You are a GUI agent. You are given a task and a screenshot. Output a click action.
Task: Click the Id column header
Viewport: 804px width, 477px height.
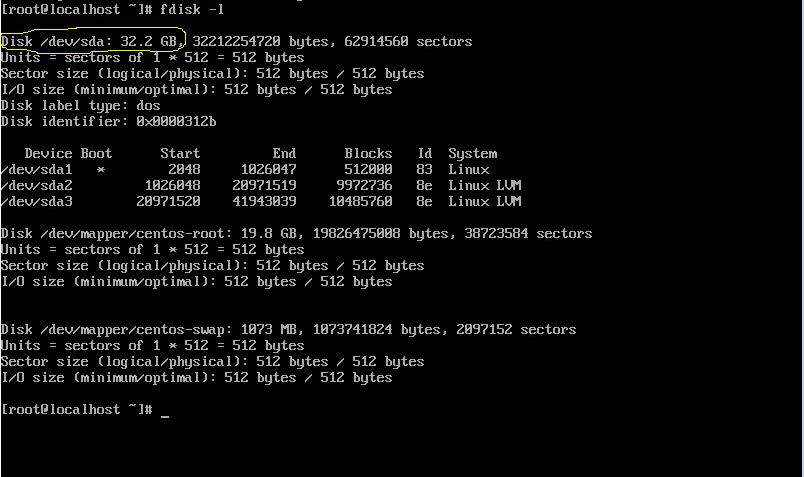425,153
